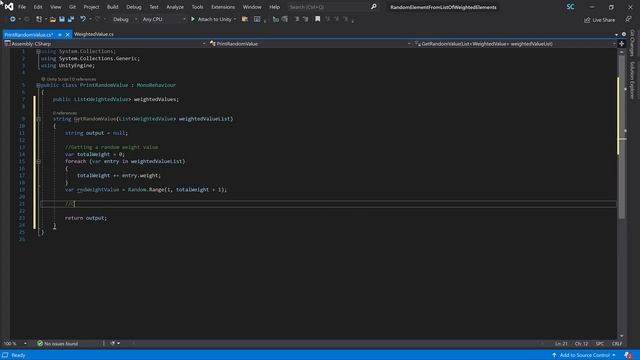Open the PrintRandomValue type dropdown
This screenshot has width=640, height=360.
click(310, 44)
